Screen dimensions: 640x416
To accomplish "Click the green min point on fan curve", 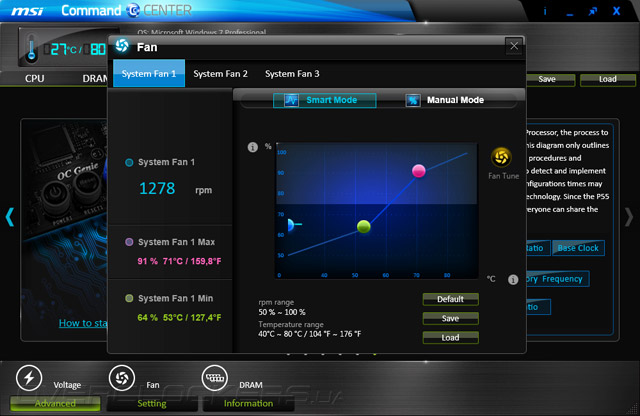I will point(364,226).
